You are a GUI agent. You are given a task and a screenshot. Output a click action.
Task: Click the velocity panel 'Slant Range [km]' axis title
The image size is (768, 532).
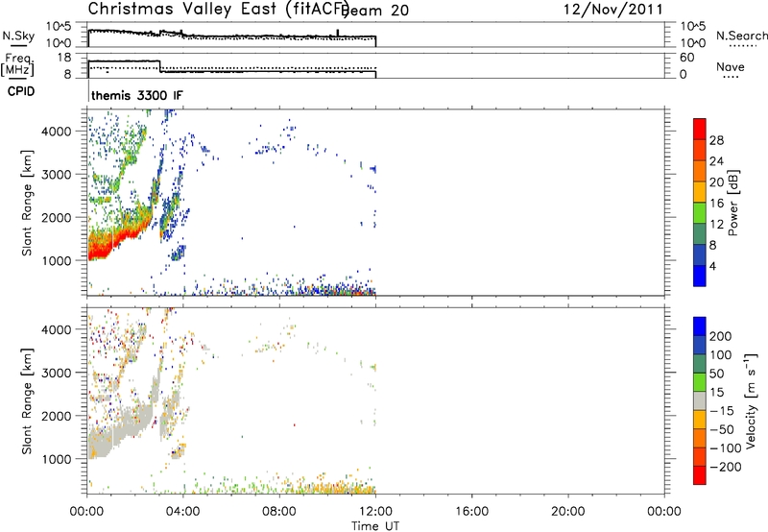[27, 401]
